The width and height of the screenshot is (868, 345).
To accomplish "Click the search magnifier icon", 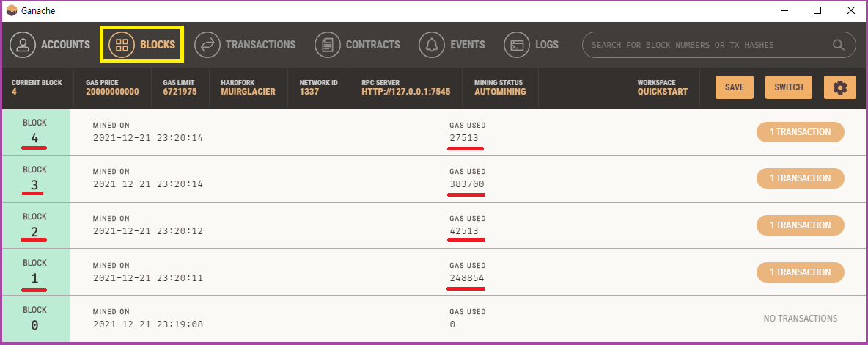I will 838,45.
